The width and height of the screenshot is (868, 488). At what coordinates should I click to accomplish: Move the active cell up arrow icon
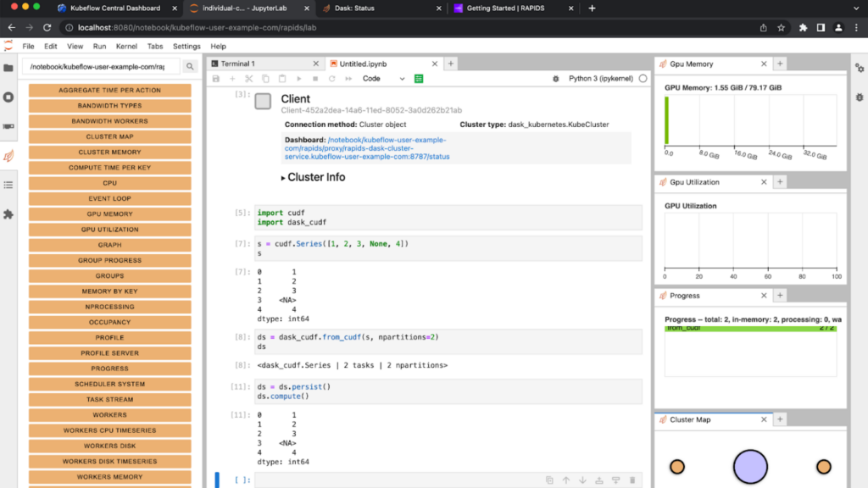pos(566,480)
